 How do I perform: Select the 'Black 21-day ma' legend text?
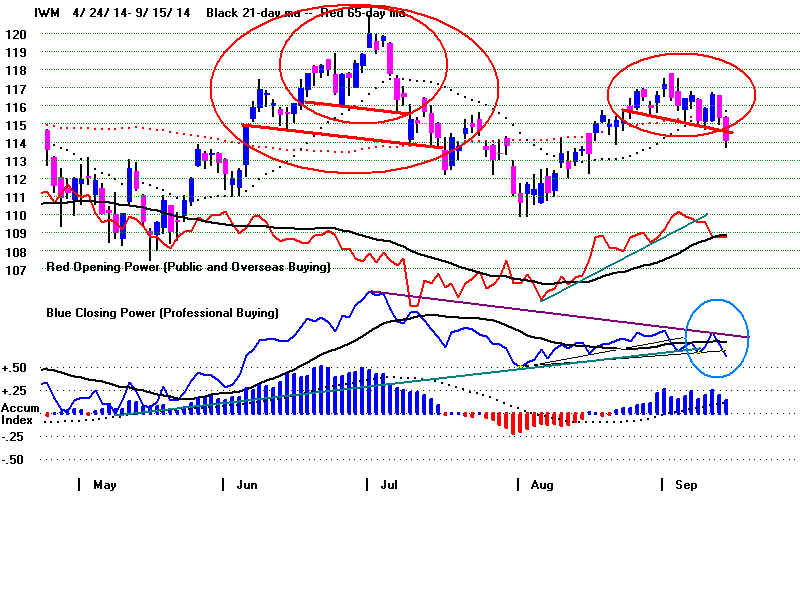(x=253, y=13)
